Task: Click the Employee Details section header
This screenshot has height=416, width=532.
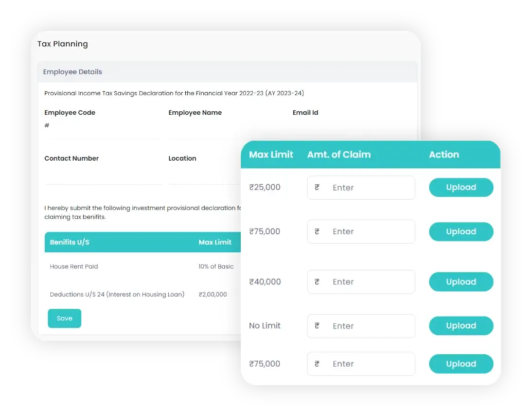Action: 72,72
